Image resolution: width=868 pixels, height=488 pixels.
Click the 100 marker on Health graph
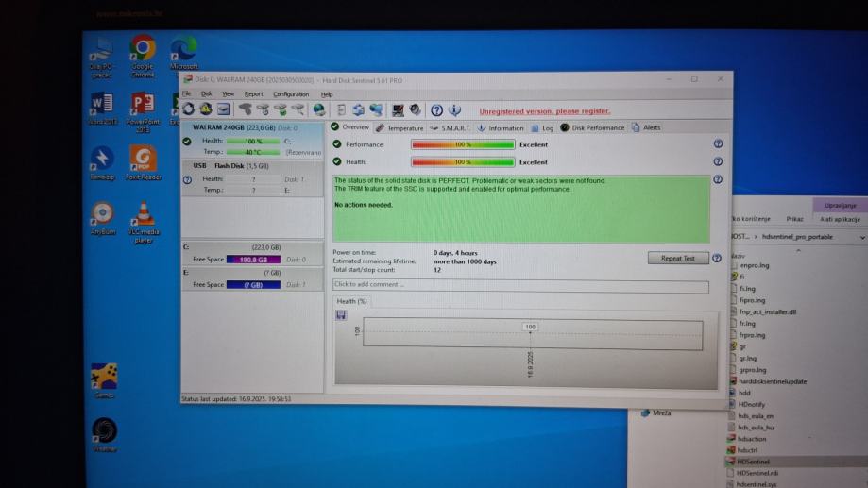click(x=530, y=327)
